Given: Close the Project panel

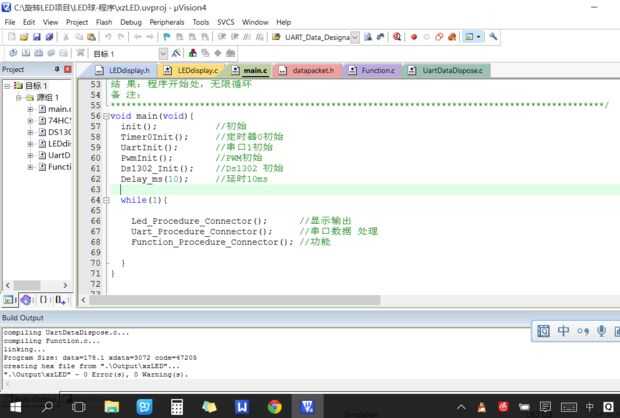Looking at the screenshot, I should coord(68,69).
